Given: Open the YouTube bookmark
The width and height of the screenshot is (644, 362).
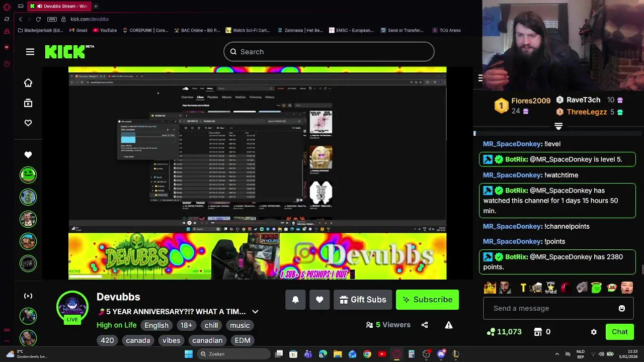Looking at the screenshot, I should tap(105, 30).
